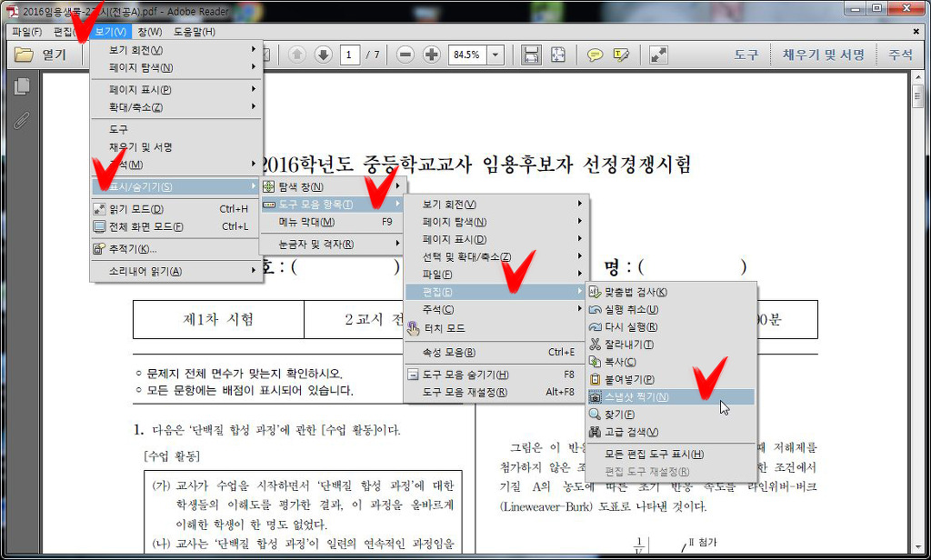Click the Open folder icon in the toolbar
This screenshot has height=560, width=931.
click(x=25, y=55)
